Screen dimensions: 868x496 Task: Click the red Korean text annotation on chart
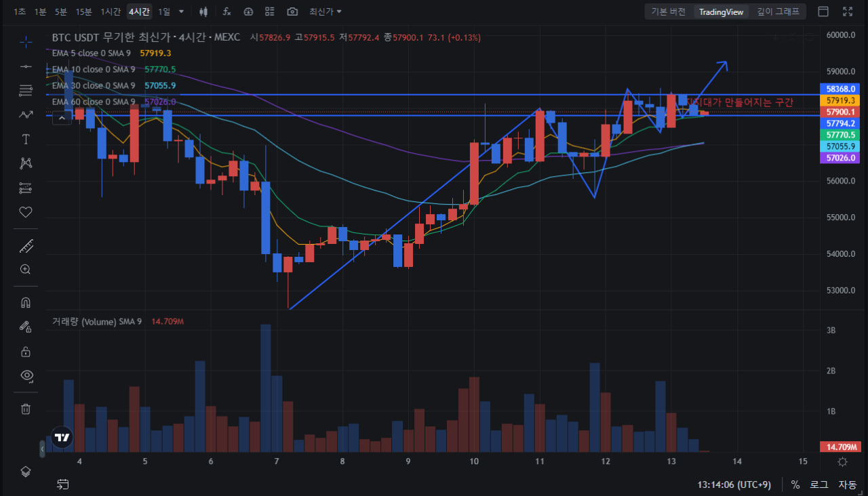(740, 102)
